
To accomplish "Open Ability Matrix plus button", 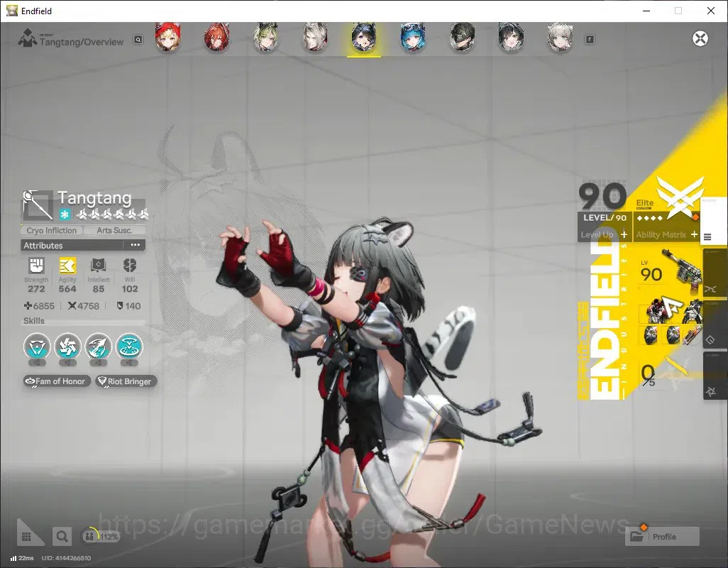I will [x=694, y=234].
